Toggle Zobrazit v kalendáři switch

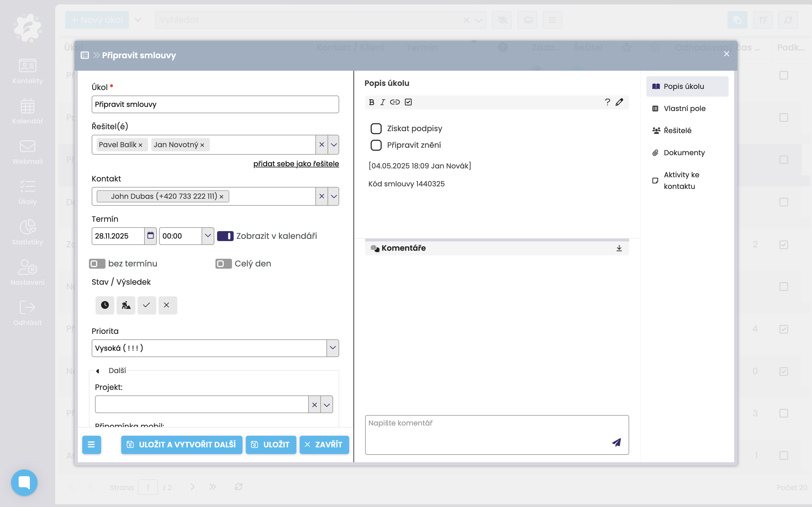click(225, 236)
